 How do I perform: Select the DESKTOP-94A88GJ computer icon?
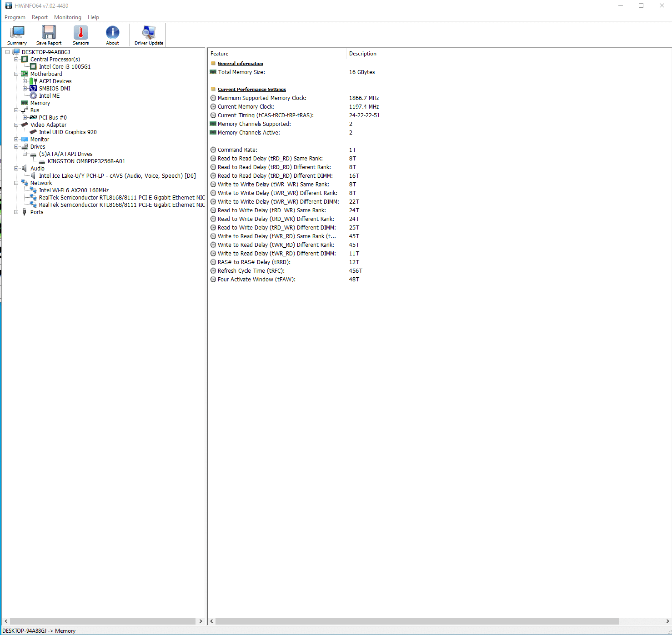[x=16, y=52]
